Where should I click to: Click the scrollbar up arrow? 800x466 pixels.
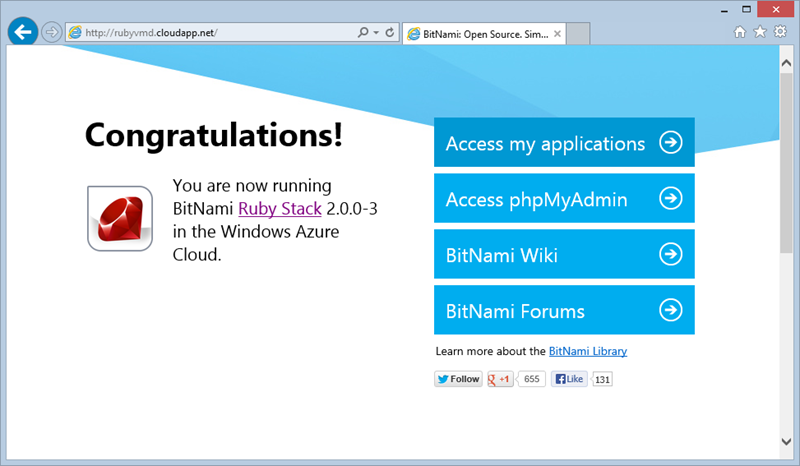coord(786,63)
